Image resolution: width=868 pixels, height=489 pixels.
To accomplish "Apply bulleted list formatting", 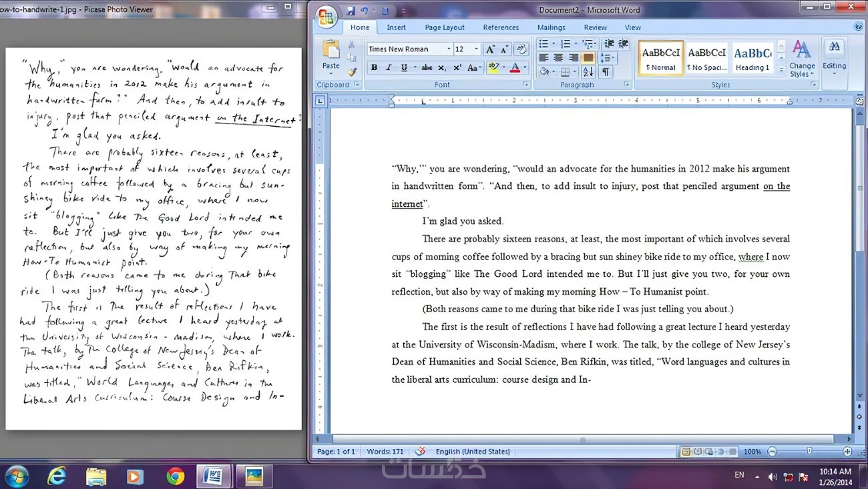I will pyautogui.click(x=544, y=44).
